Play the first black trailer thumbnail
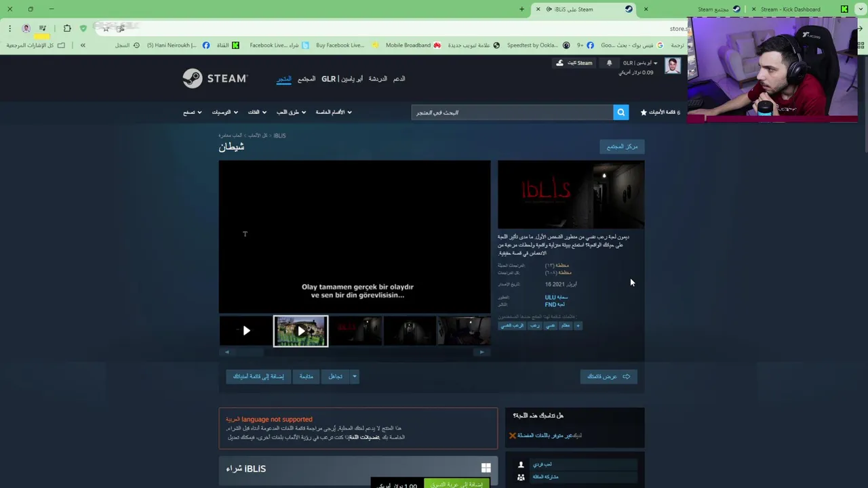The image size is (868, 488). tap(245, 331)
